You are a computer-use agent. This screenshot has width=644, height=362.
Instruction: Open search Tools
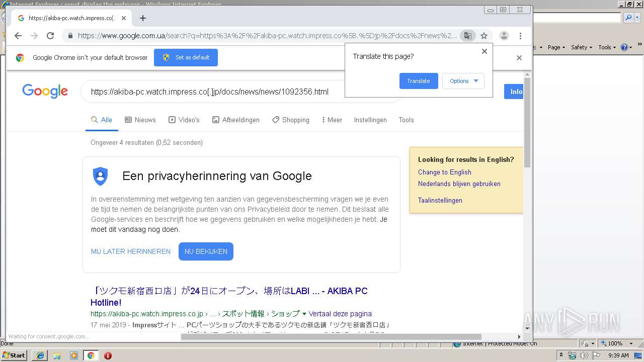(406, 120)
